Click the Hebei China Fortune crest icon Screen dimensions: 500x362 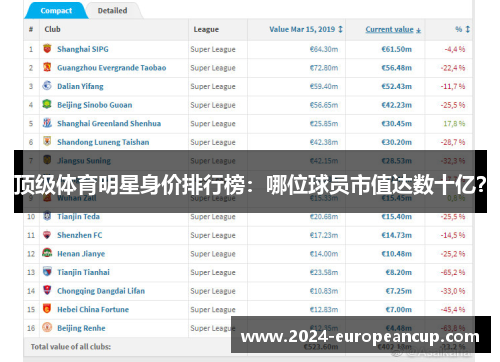coord(47,309)
